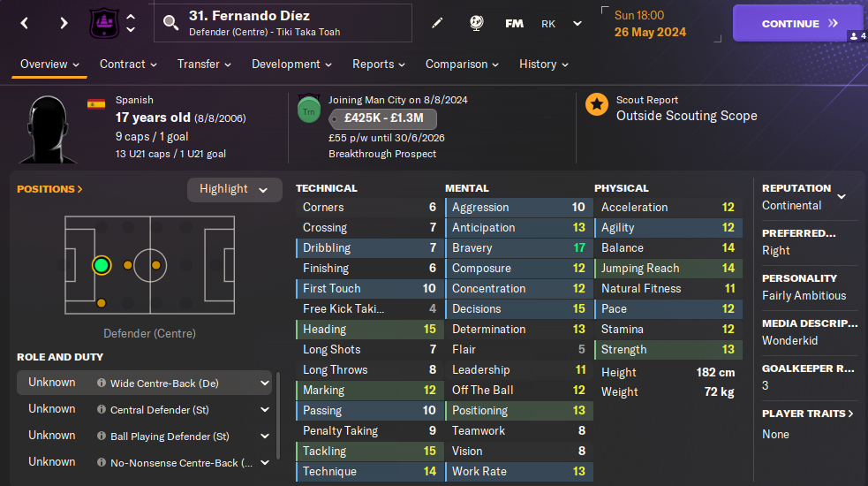Go forward using the right arrow
This screenshot has height=486, width=868.
[x=64, y=23]
